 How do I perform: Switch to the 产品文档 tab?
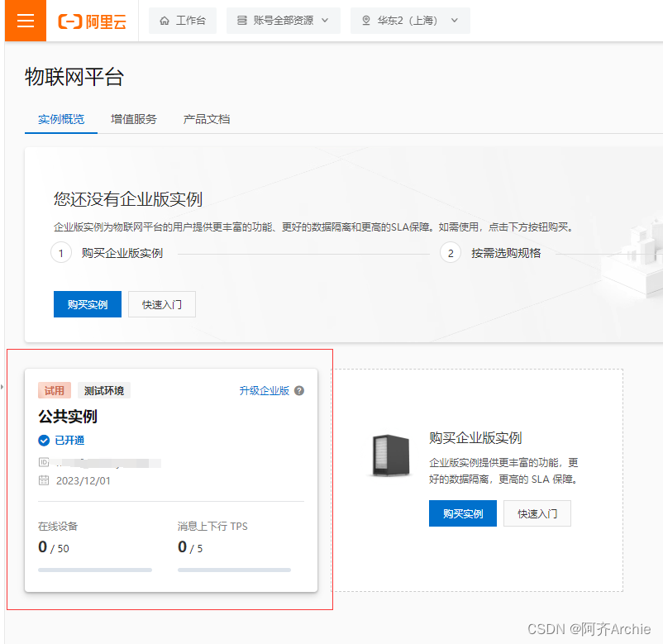tap(207, 119)
